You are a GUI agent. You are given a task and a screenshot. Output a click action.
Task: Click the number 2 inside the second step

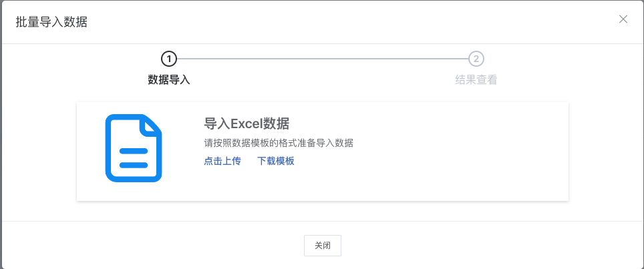476,59
